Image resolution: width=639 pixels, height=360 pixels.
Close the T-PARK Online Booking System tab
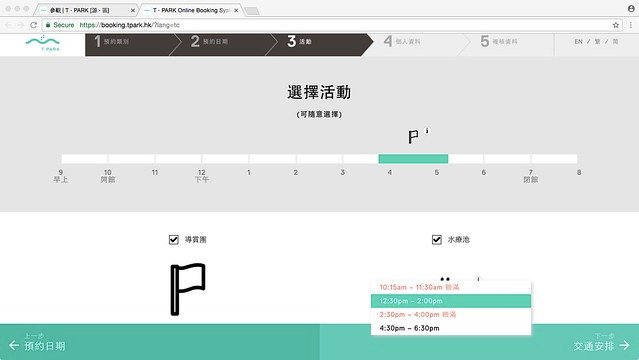[x=236, y=10]
